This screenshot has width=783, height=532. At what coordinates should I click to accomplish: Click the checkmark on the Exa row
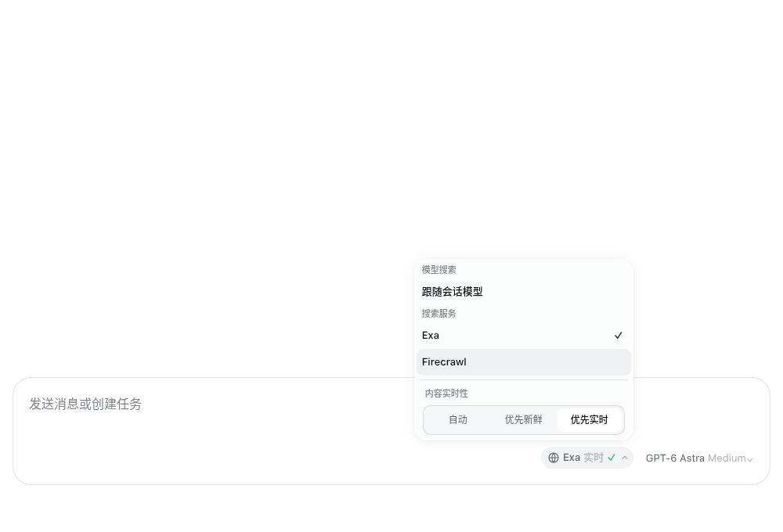pos(619,336)
